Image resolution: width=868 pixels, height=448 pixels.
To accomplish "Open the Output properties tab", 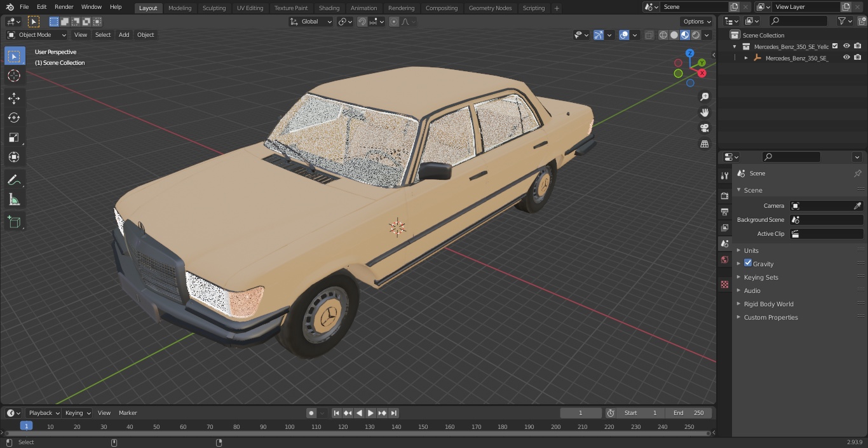I will pyautogui.click(x=724, y=212).
